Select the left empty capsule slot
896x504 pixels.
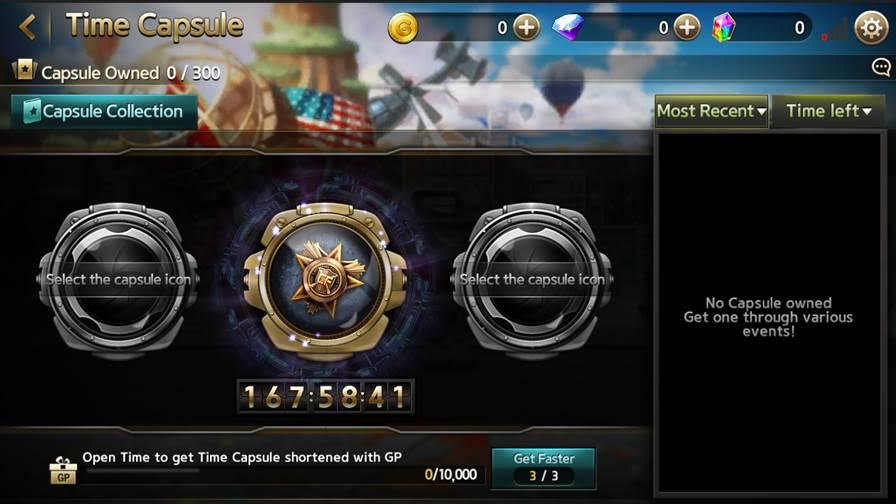click(118, 280)
